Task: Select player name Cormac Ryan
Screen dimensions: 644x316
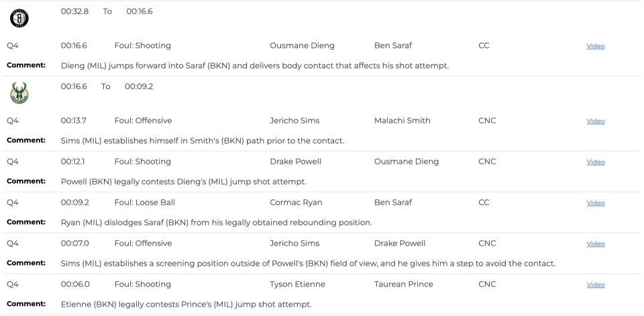Action: pos(297,203)
